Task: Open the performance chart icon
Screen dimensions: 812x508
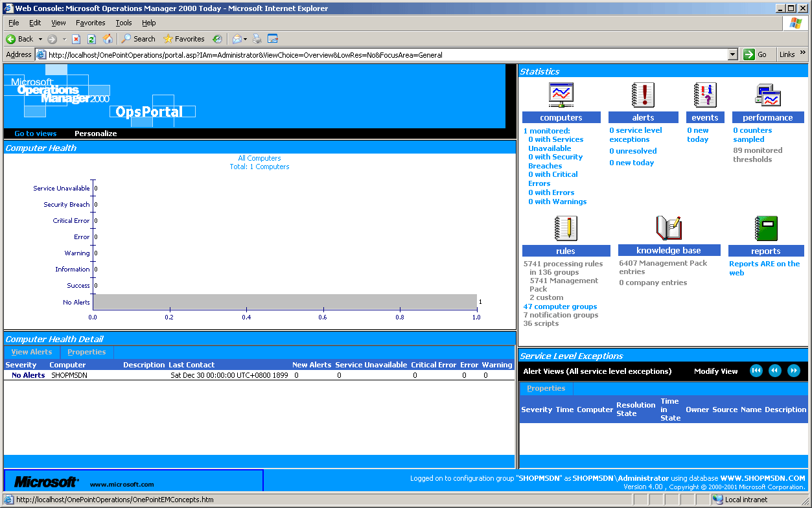Action: 768,95
